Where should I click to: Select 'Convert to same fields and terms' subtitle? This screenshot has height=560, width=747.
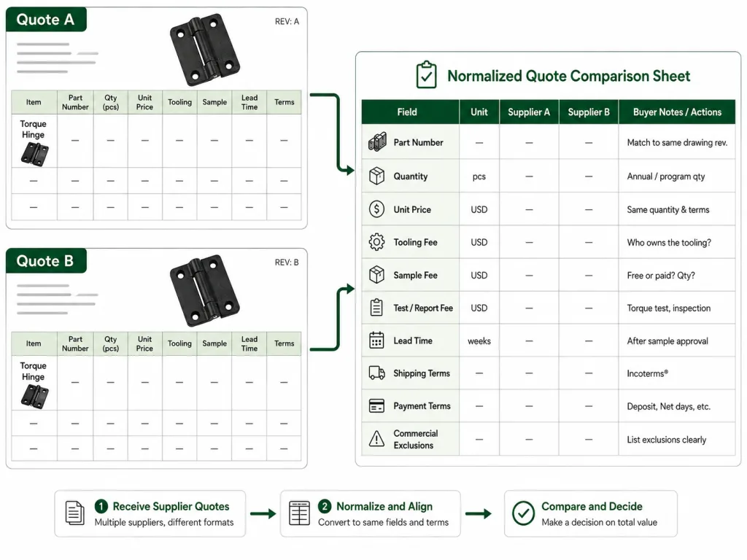[x=384, y=522]
